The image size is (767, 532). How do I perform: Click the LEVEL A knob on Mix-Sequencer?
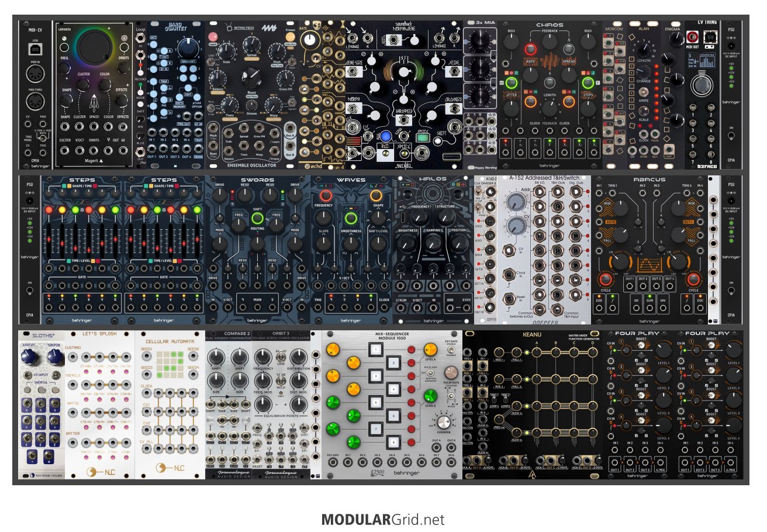coord(430,350)
